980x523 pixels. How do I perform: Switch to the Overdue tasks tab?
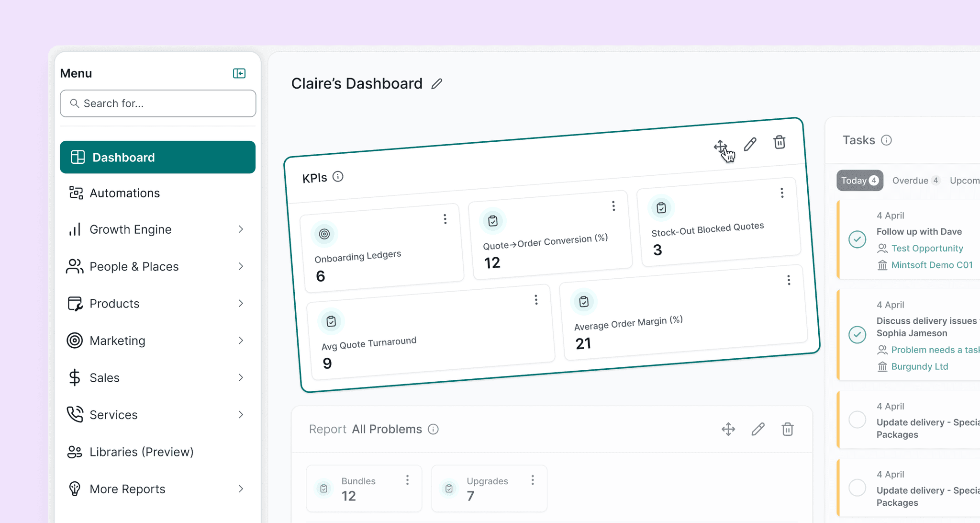(916, 181)
